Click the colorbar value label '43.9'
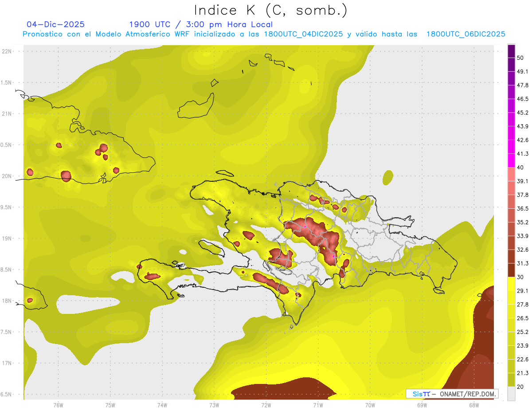Screen dimensions: 532x411 523,126
